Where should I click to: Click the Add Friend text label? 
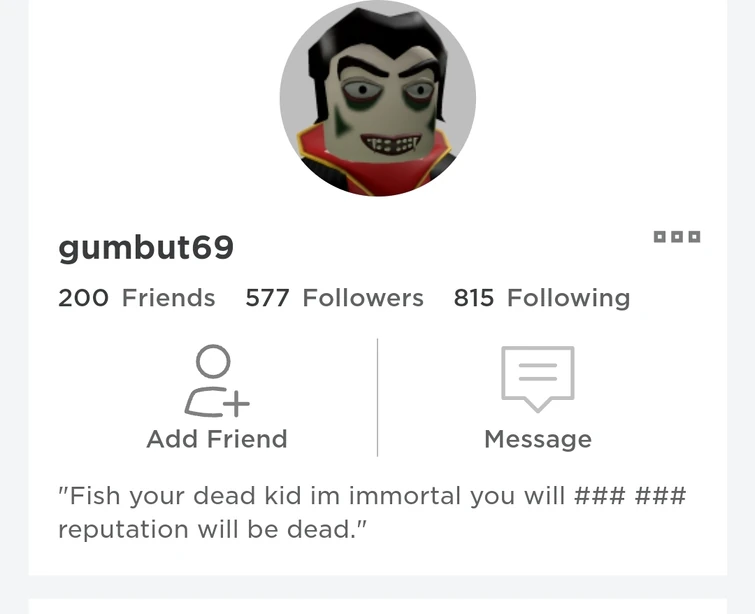(x=217, y=439)
